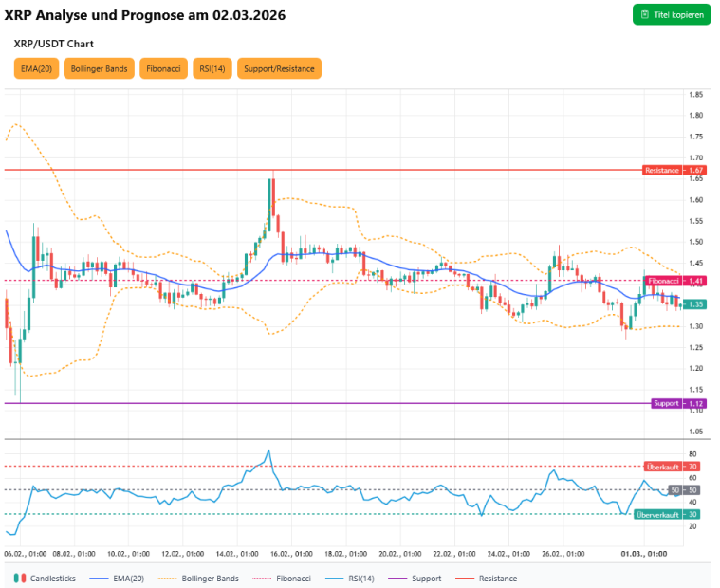
Task: Disable the orange Bollinger Bands indicator button
Action: point(99,68)
